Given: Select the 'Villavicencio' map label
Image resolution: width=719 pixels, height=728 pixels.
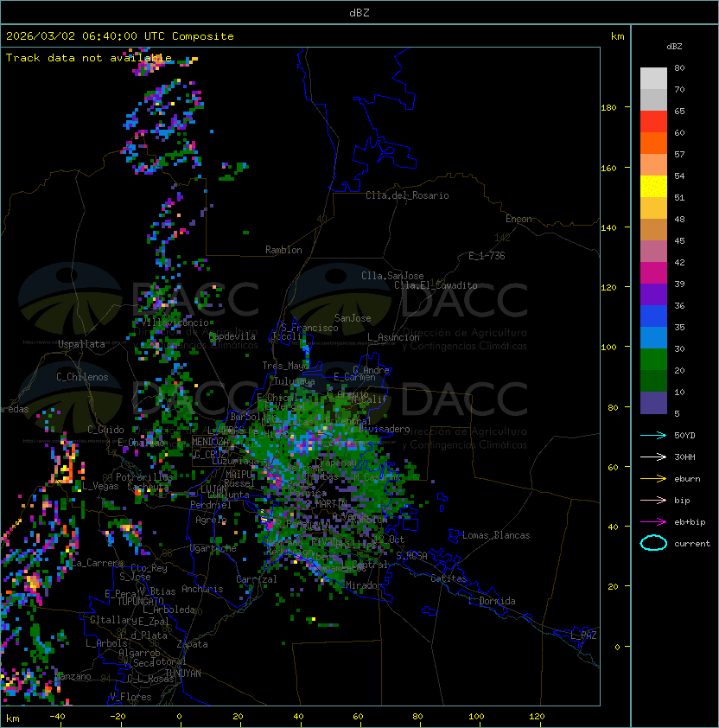Looking at the screenshot, I should pyautogui.click(x=175, y=322).
